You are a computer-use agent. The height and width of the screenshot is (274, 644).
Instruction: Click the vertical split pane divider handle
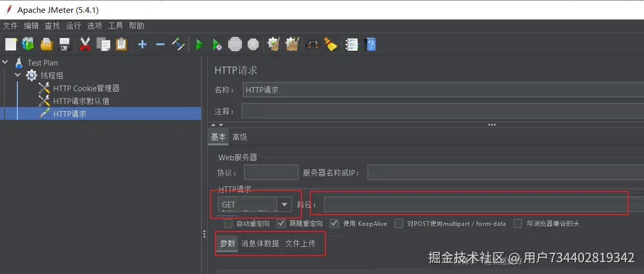204,234
